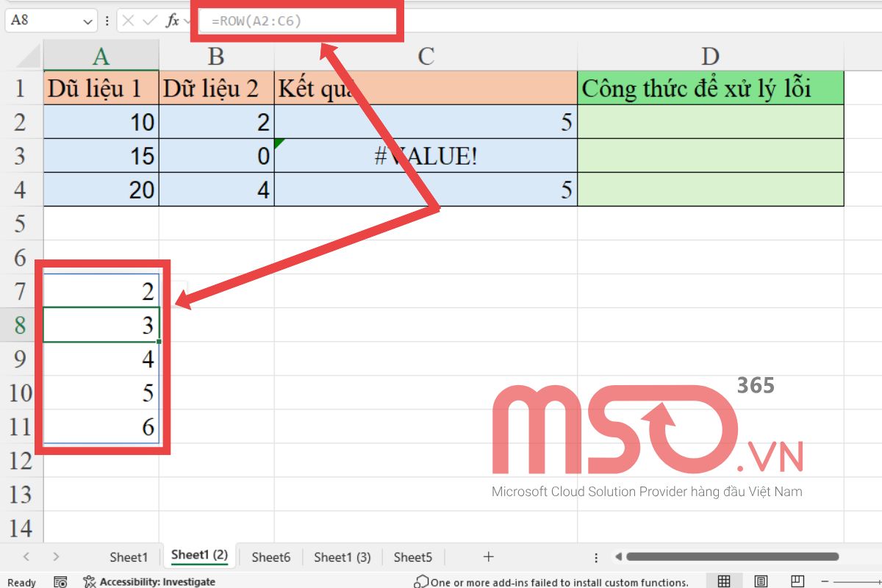Select row 12 header
The width and height of the screenshot is (882, 588).
coord(21,460)
